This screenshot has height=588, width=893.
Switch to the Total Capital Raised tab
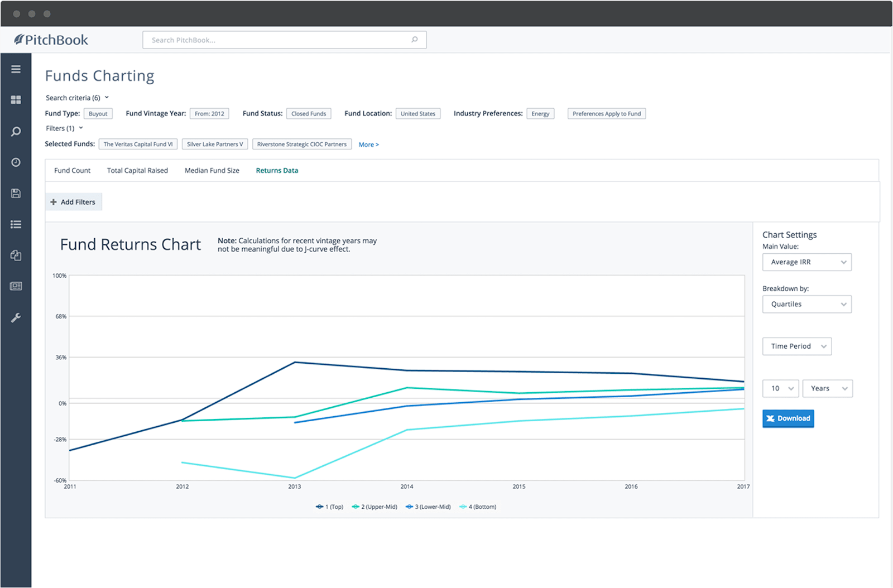pyautogui.click(x=137, y=171)
